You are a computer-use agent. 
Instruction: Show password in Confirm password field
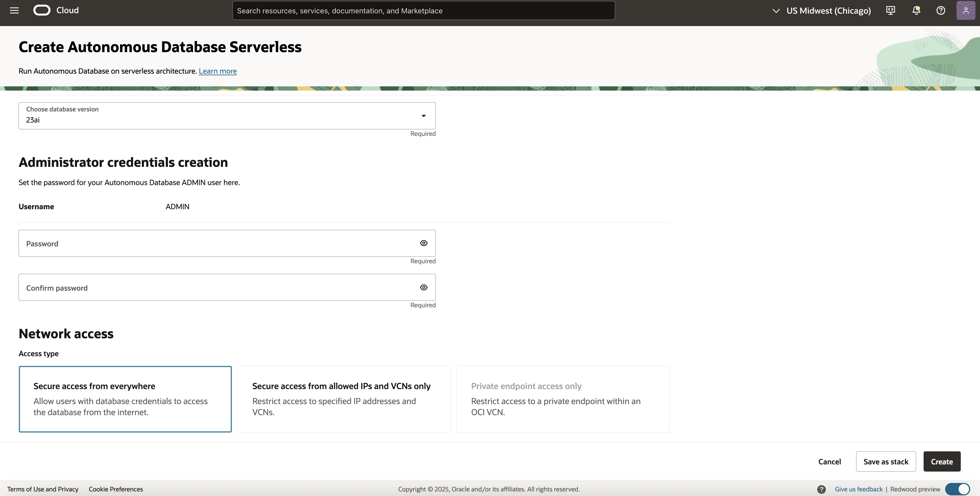[423, 287]
